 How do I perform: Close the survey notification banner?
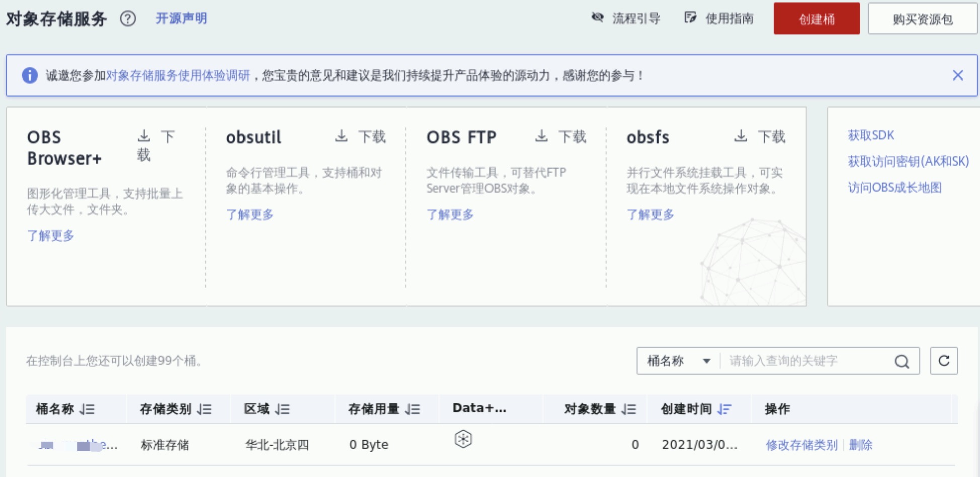coord(957,75)
